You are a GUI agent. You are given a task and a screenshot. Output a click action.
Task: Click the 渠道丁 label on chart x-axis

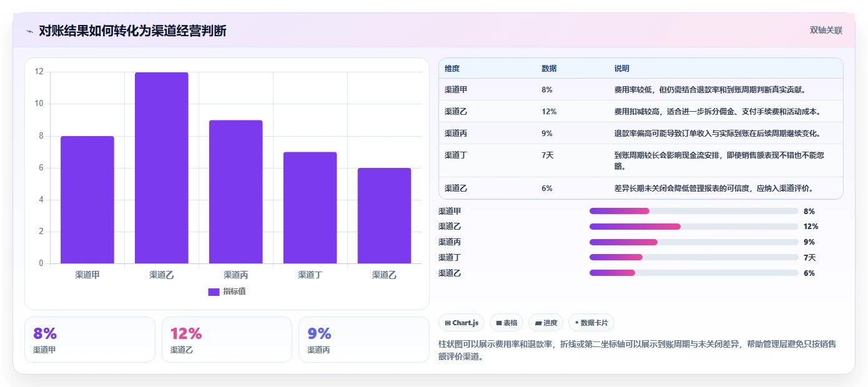(x=310, y=275)
